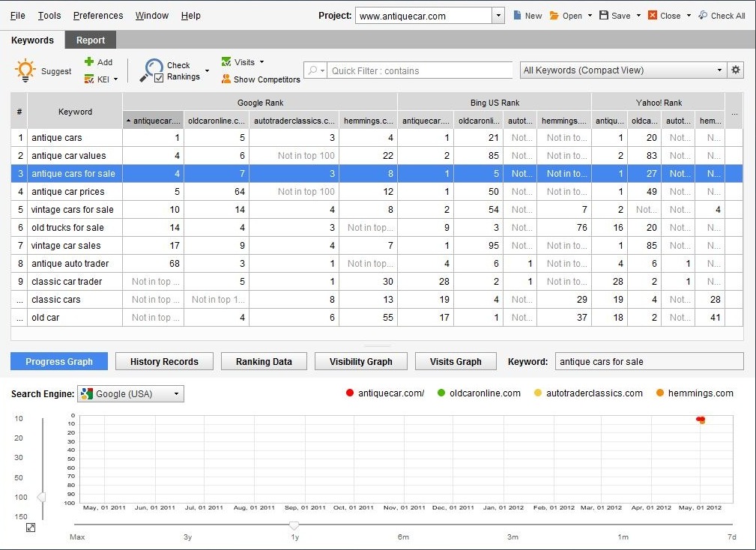Click the Open folder icon
The image size is (756, 550).
coord(554,16)
